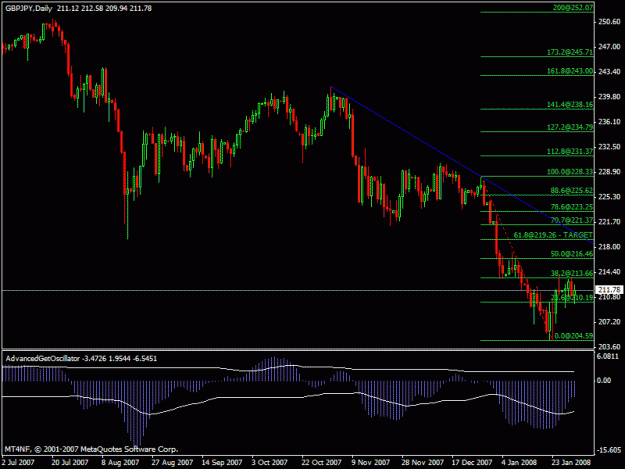The width and height of the screenshot is (625, 469).
Task: Click the highlighted 211.78 current price tag
Action: point(609,290)
